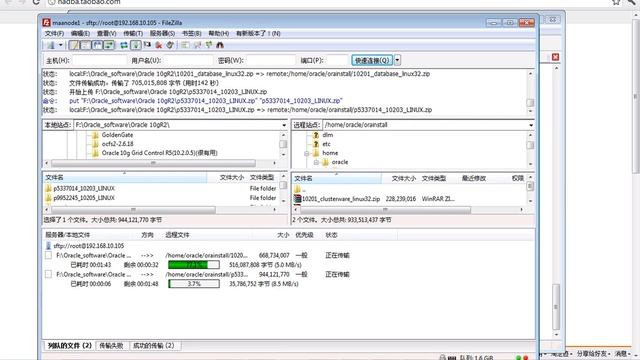640x360 pixels.
Task: Click the browser reload icon behind FileZilla
Action: [36, 2]
